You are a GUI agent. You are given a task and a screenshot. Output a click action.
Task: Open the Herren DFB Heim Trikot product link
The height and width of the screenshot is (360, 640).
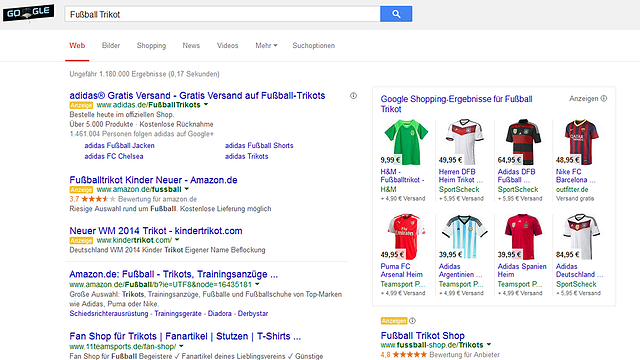(x=461, y=176)
